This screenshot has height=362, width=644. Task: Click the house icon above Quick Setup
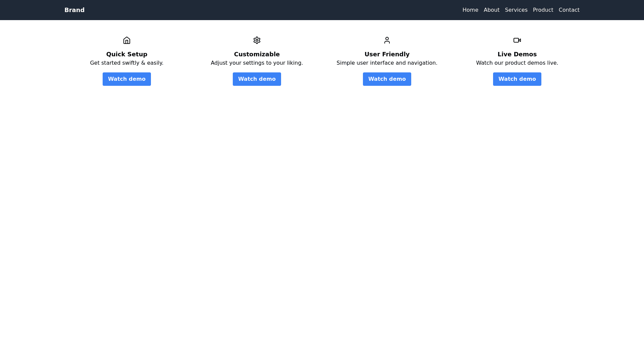coord(127,40)
